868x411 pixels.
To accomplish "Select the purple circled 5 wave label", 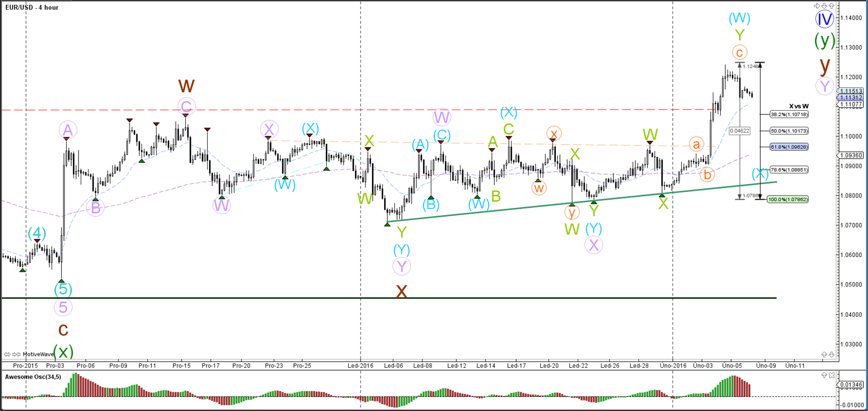I will (x=63, y=307).
